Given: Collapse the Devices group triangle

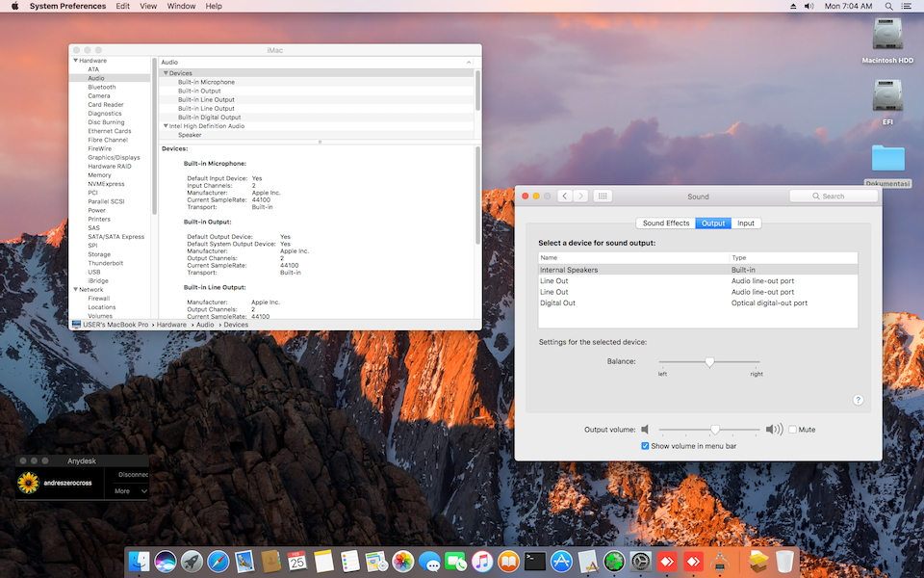Looking at the screenshot, I should coord(166,73).
